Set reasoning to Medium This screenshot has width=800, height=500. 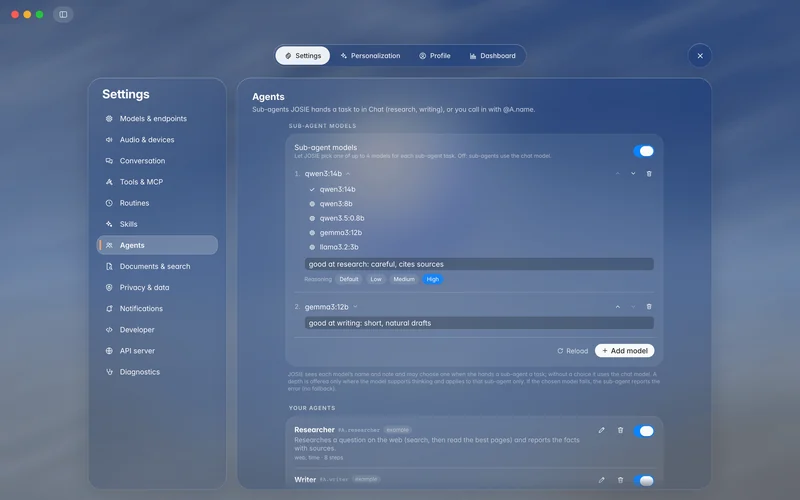[x=404, y=279]
